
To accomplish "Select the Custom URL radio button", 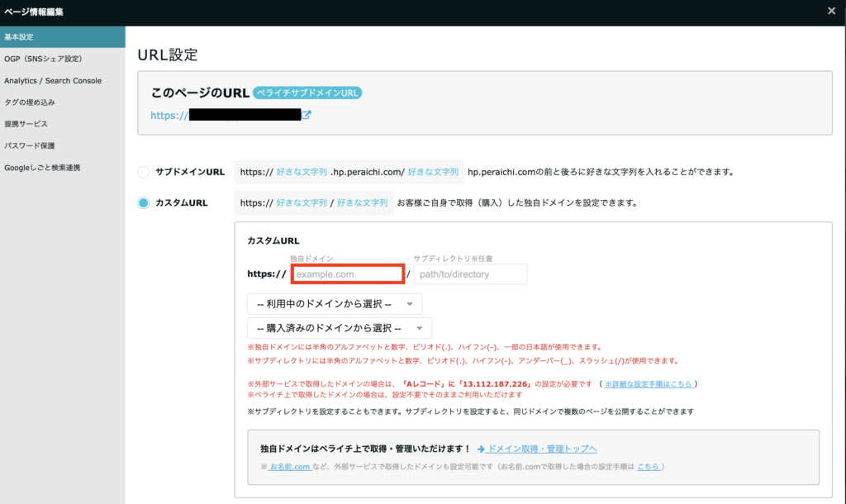I will (143, 202).
